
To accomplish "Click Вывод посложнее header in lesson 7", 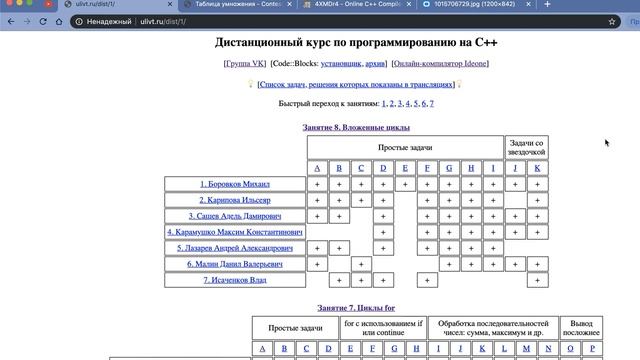I will pos(581,328).
